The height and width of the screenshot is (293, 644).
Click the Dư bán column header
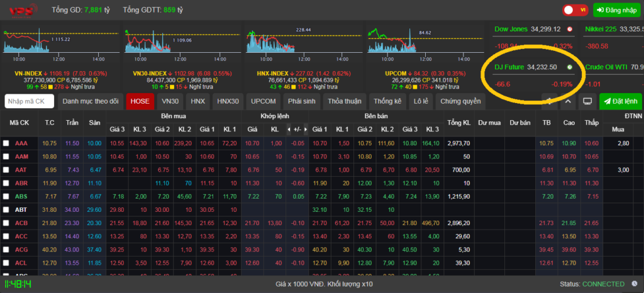pyautogui.click(x=520, y=123)
